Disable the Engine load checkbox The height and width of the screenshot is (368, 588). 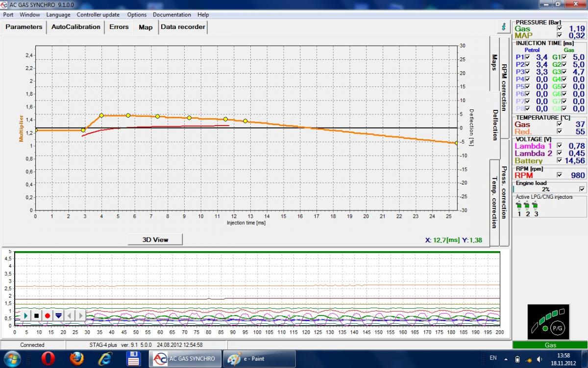tap(582, 189)
